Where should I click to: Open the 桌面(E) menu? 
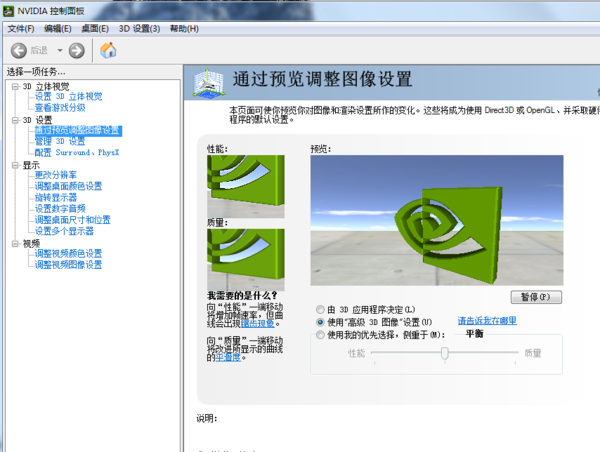[95, 29]
